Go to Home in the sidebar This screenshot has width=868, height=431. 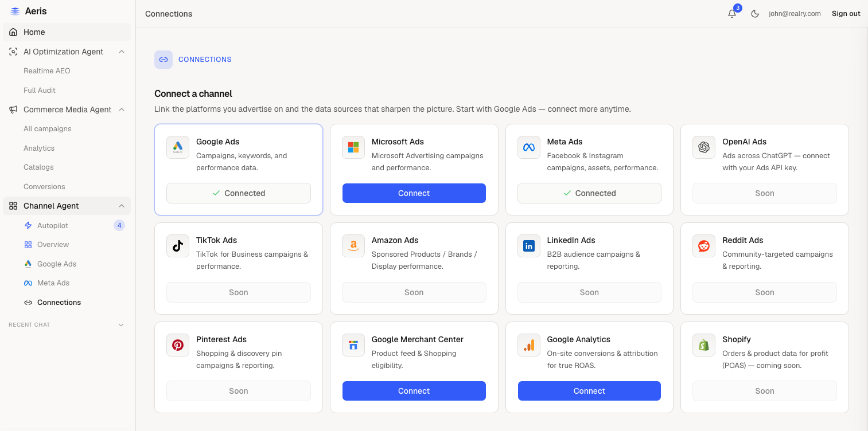67,32
